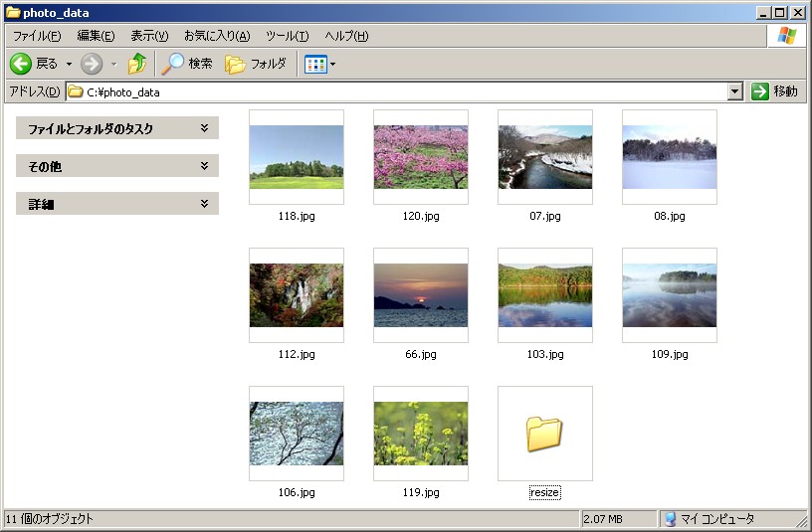Open the ヘルプ(H) menu

point(346,36)
